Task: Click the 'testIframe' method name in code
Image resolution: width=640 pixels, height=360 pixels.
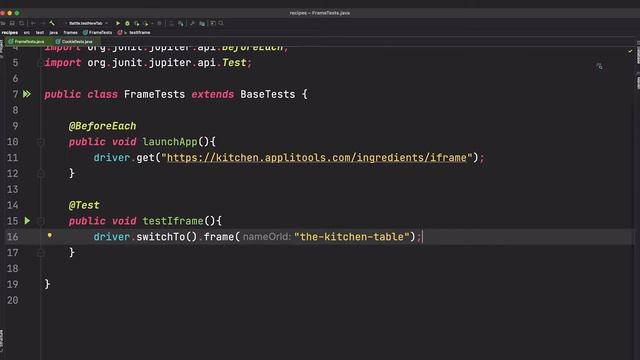Action: coord(173,221)
